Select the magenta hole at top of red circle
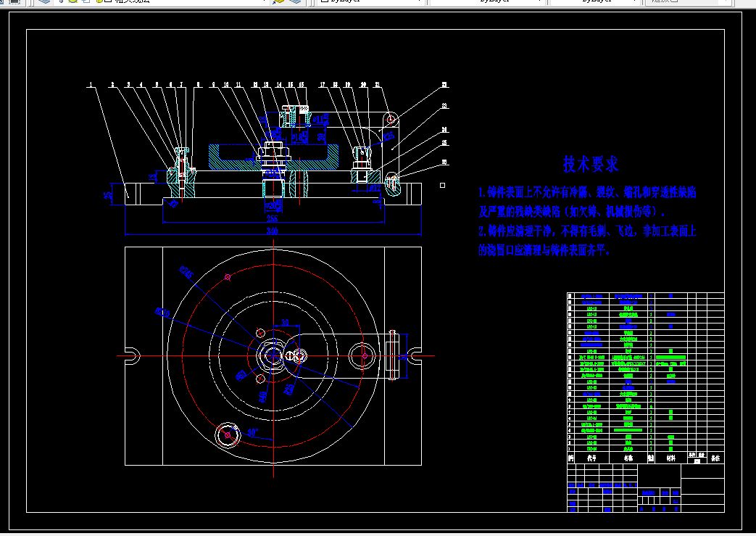This screenshot has width=756, height=536. coord(228,277)
